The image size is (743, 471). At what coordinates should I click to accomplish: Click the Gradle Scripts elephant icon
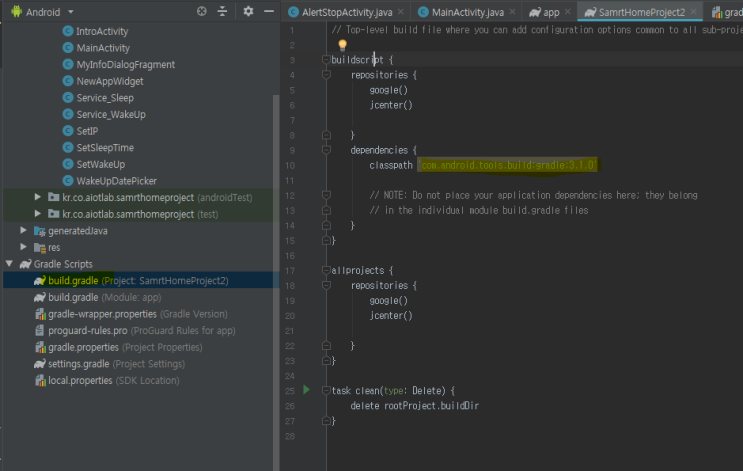[25, 264]
